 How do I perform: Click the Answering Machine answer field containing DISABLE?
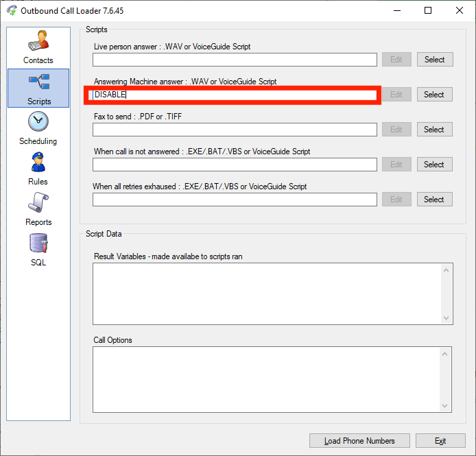(x=235, y=95)
